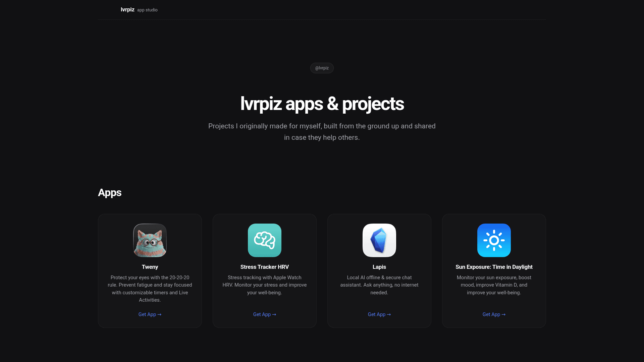Select the Stress Tracker HRV title
Image resolution: width=644 pixels, height=362 pixels.
click(x=265, y=267)
